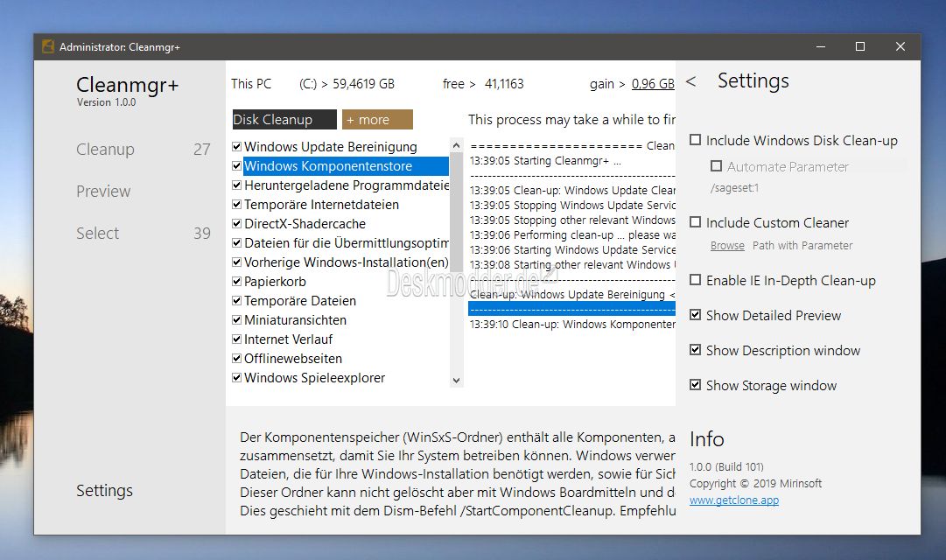Minimize the Cleanmgr+ window

pyautogui.click(x=821, y=46)
